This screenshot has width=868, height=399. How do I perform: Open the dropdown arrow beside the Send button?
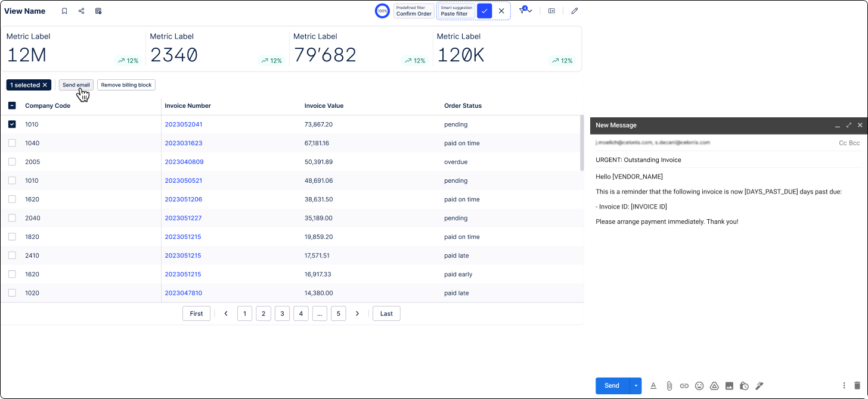[635, 386]
